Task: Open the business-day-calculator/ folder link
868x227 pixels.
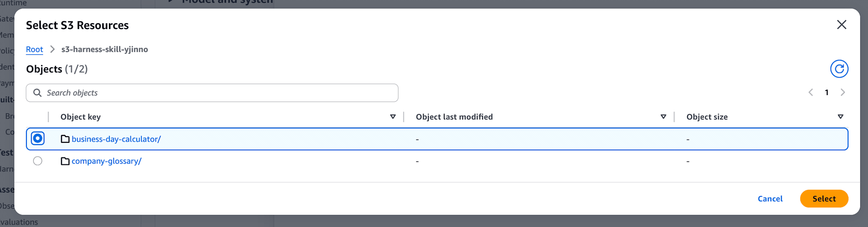Action: tap(116, 139)
